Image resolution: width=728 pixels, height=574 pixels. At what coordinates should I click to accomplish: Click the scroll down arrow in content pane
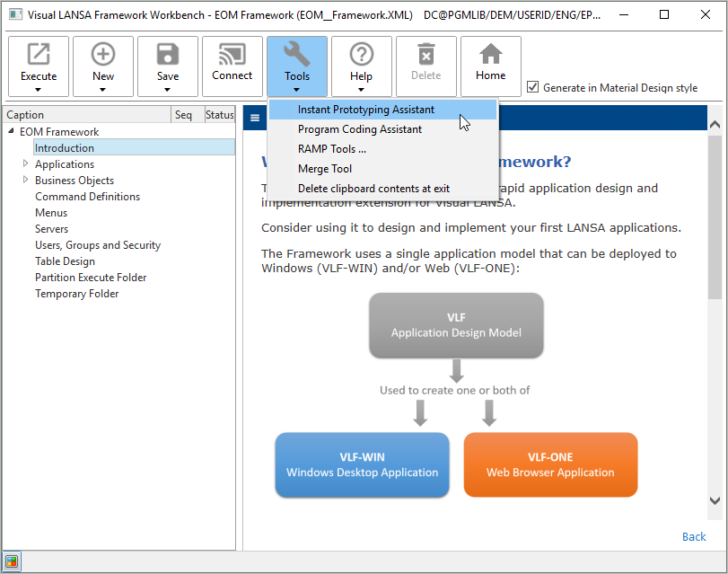(715, 500)
